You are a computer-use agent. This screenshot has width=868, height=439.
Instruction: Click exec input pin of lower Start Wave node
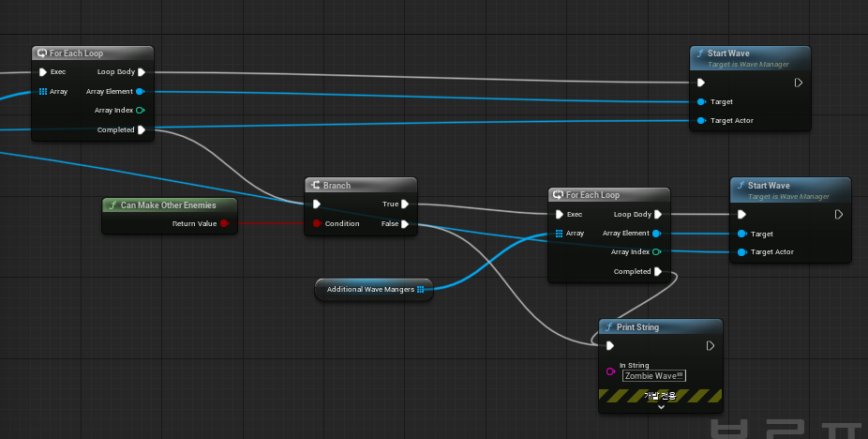[x=741, y=215]
